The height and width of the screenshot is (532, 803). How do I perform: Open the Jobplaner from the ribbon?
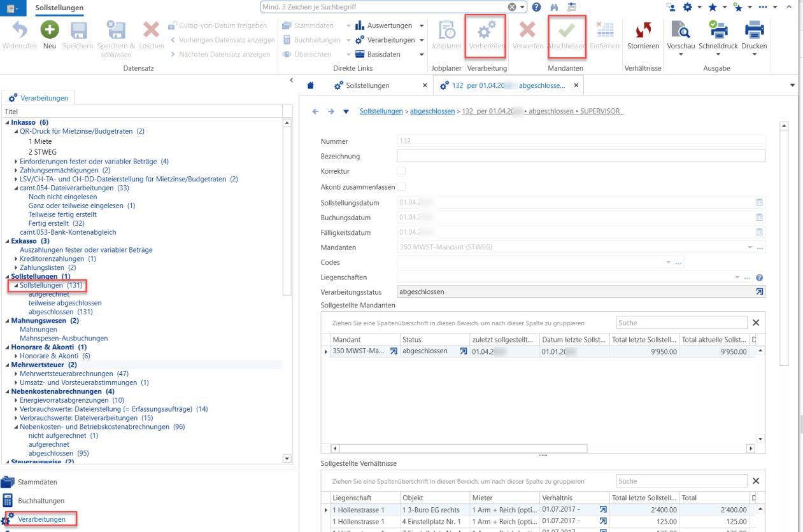(x=446, y=30)
